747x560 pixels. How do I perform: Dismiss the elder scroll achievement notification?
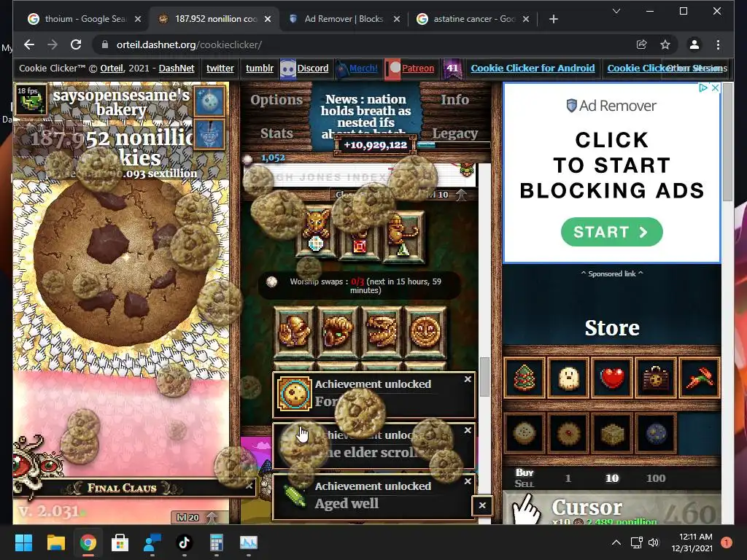(x=468, y=430)
